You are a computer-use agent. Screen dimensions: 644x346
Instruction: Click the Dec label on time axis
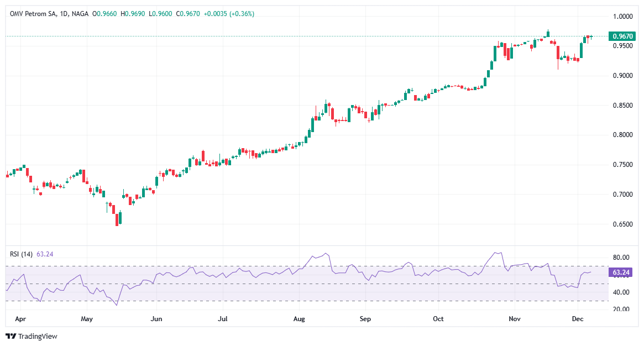point(578,319)
